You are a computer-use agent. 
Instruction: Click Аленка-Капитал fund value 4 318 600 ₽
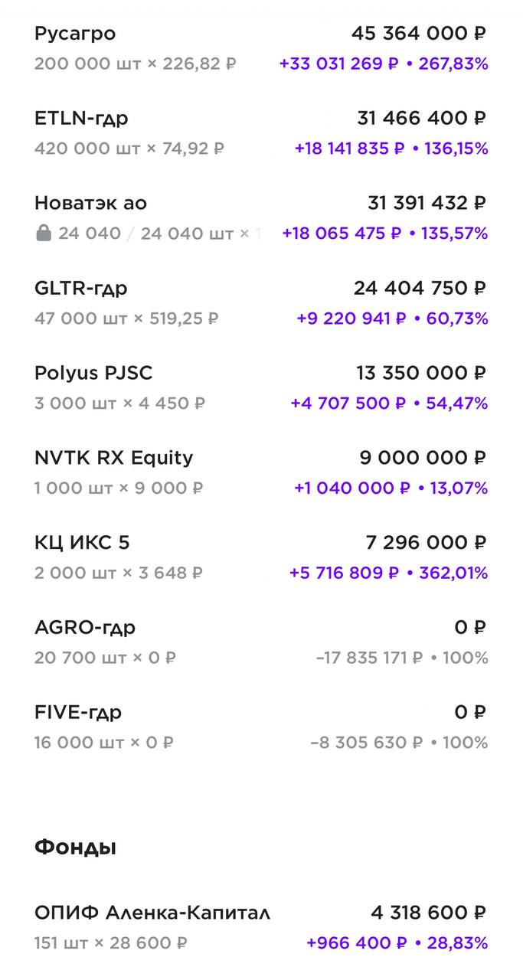tap(428, 913)
